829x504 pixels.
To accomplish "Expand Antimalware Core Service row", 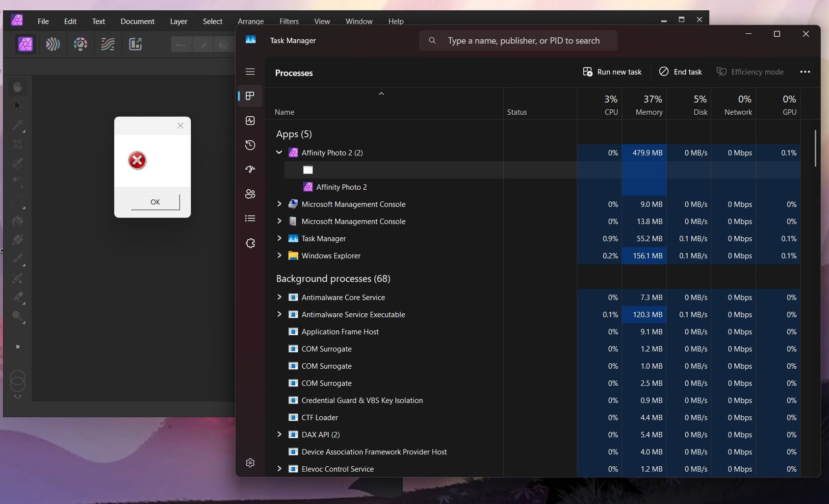I will [x=279, y=297].
